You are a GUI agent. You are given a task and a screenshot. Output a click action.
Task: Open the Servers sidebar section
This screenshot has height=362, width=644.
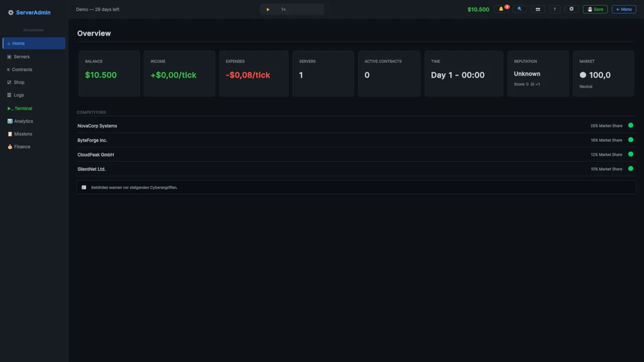tap(34, 57)
